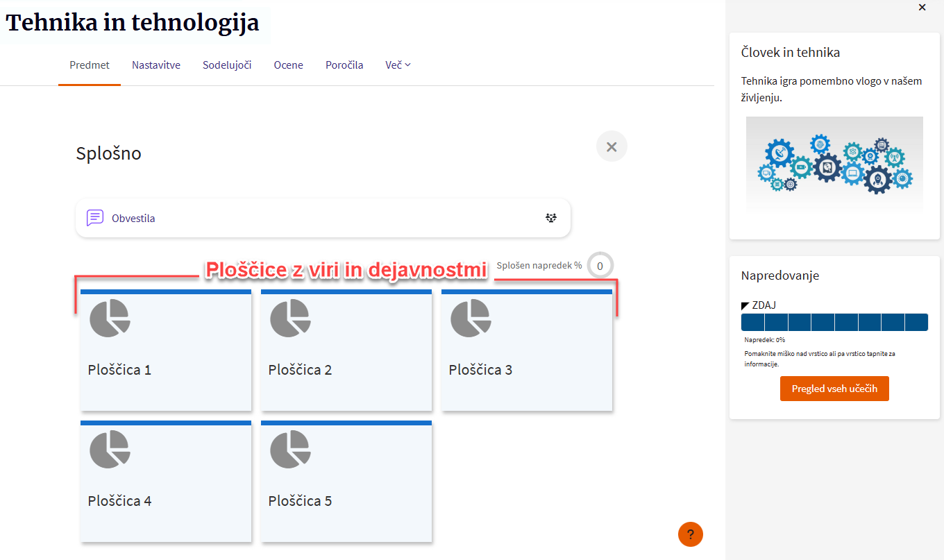Open the orange help question mark button

click(x=690, y=534)
